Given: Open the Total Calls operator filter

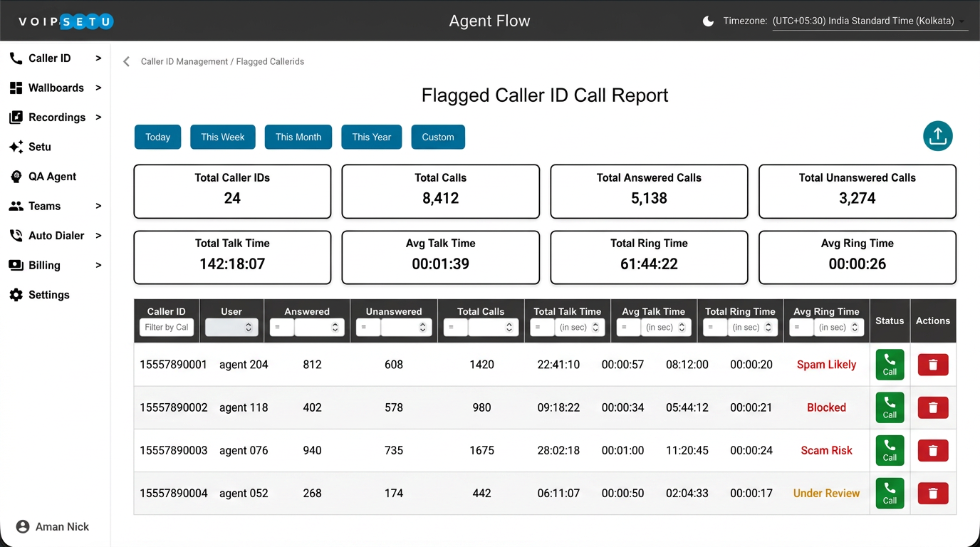Looking at the screenshot, I should pos(455,328).
